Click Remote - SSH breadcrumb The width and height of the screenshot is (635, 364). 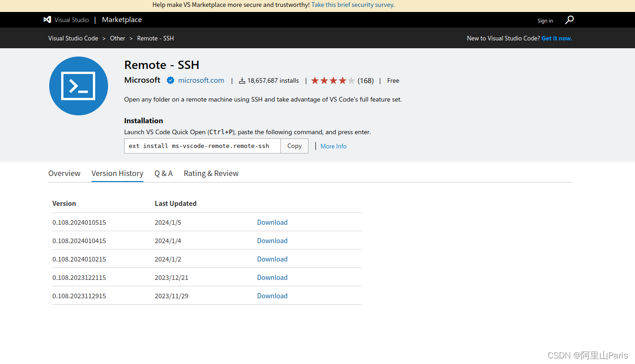tap(155, 38)
